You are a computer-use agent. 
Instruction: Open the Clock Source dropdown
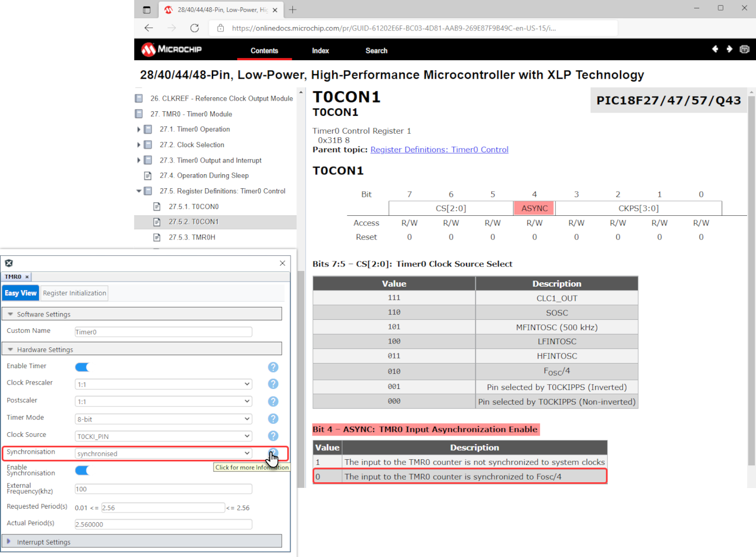(x=163, y=436)
